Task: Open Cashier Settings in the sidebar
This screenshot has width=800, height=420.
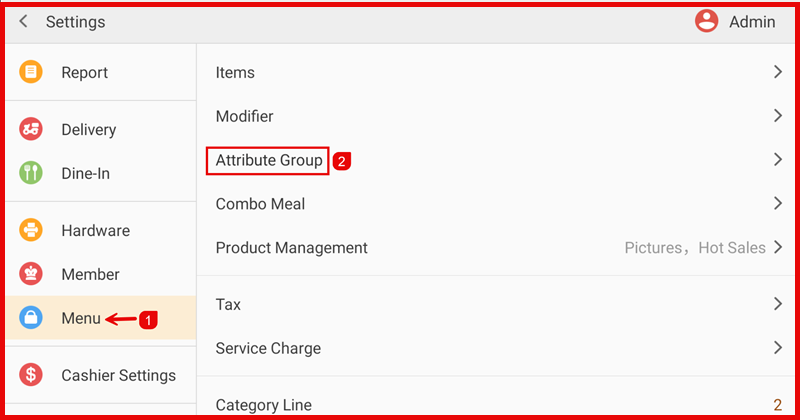Action: point(118,376)
